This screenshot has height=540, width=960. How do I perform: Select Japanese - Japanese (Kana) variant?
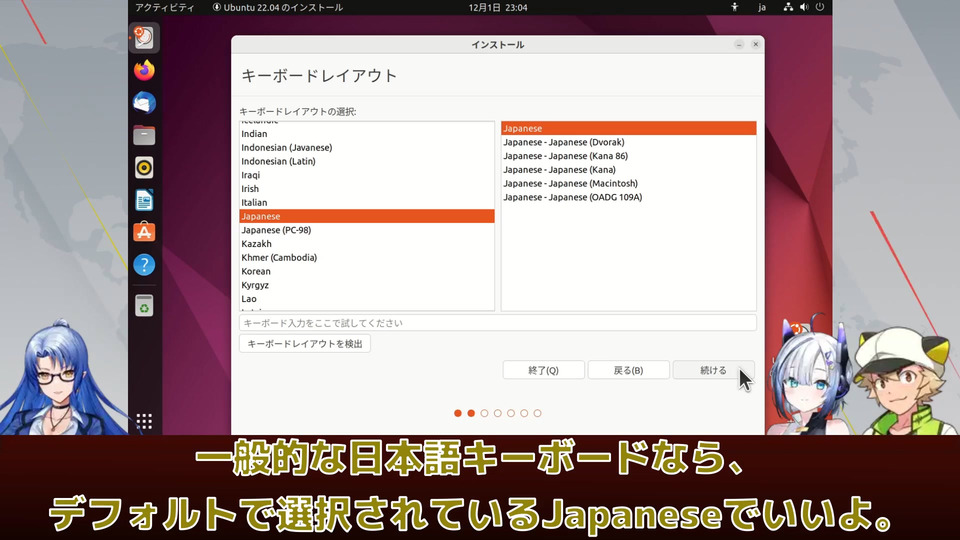[629, 170]
